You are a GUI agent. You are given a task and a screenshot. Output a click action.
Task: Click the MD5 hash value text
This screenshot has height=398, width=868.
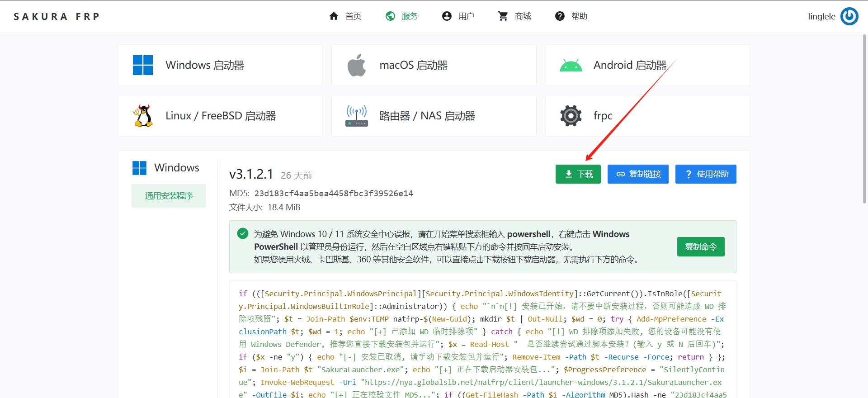pos(334,194)
